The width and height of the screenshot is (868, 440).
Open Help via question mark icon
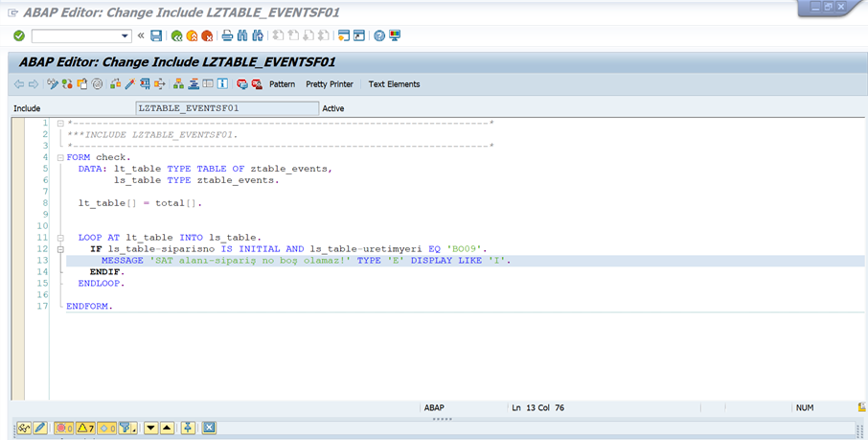379,36
